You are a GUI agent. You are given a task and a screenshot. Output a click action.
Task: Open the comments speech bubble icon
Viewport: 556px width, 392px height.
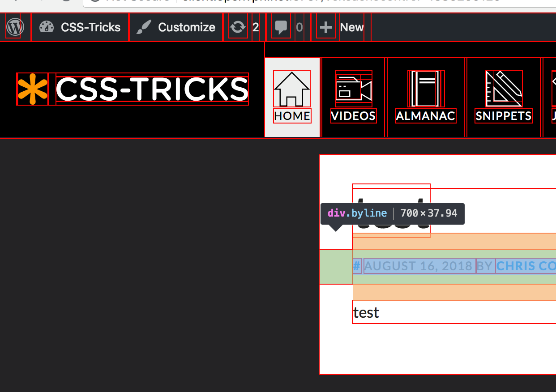pos(281,27)
